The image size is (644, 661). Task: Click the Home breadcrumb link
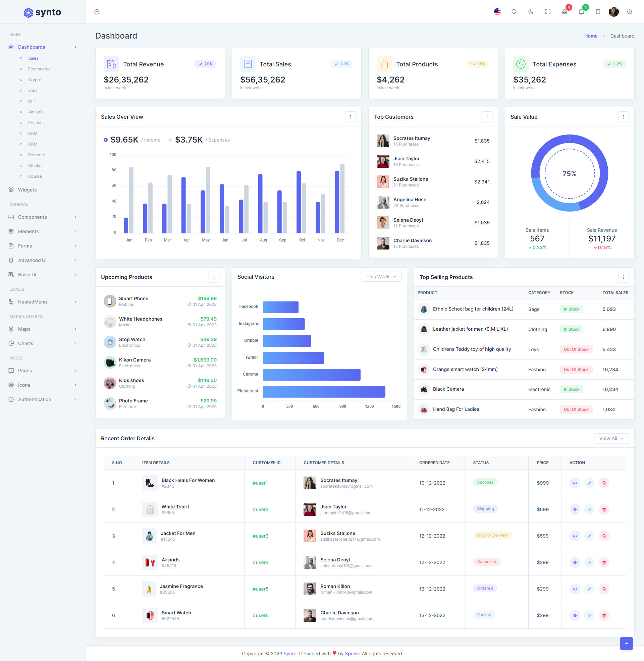(x=591, y=36)
